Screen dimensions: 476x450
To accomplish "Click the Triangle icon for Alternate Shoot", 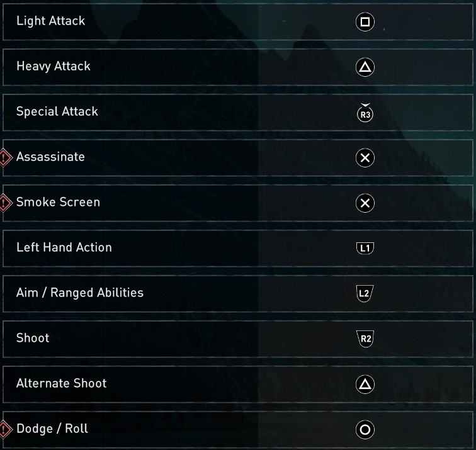I will tap(365, 385).
